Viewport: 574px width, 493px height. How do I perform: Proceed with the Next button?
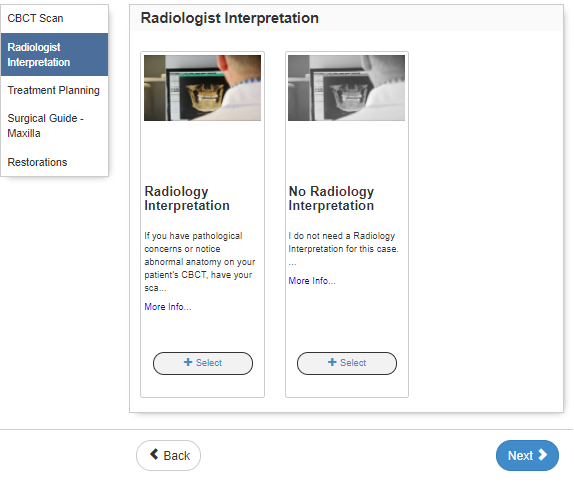(x=527, y=455)
